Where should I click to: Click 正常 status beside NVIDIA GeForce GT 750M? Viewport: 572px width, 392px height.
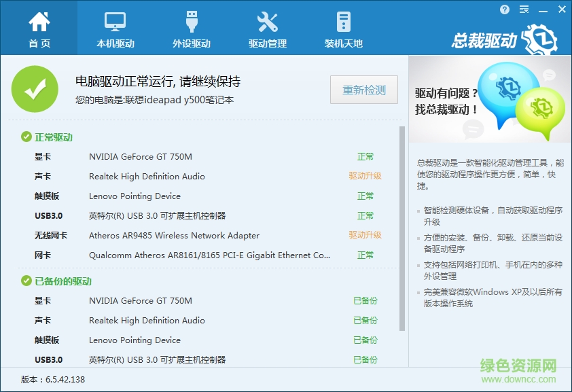tap(365, 156)
